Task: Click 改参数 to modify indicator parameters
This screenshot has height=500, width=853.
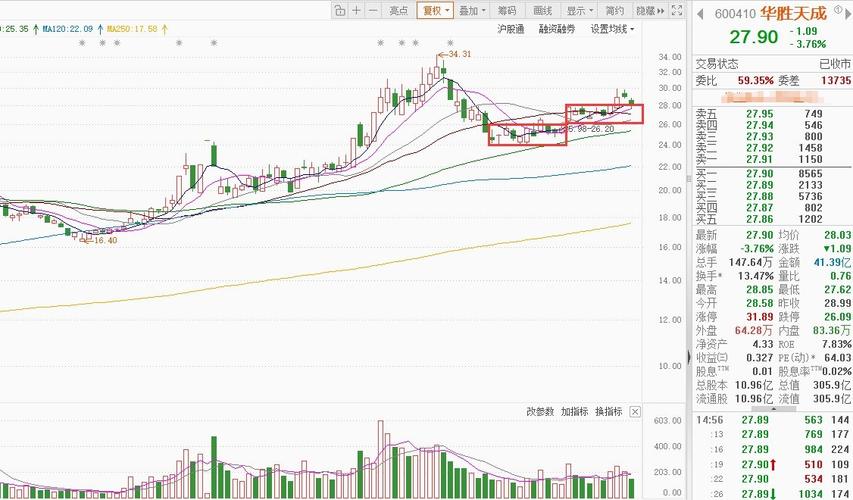Action: (540, 411)
